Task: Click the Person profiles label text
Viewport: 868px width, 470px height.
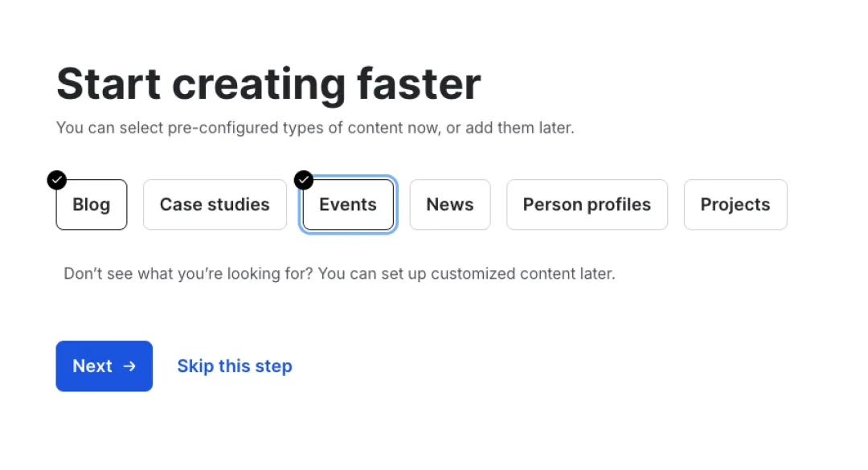Action: click(x=587, y=205)
